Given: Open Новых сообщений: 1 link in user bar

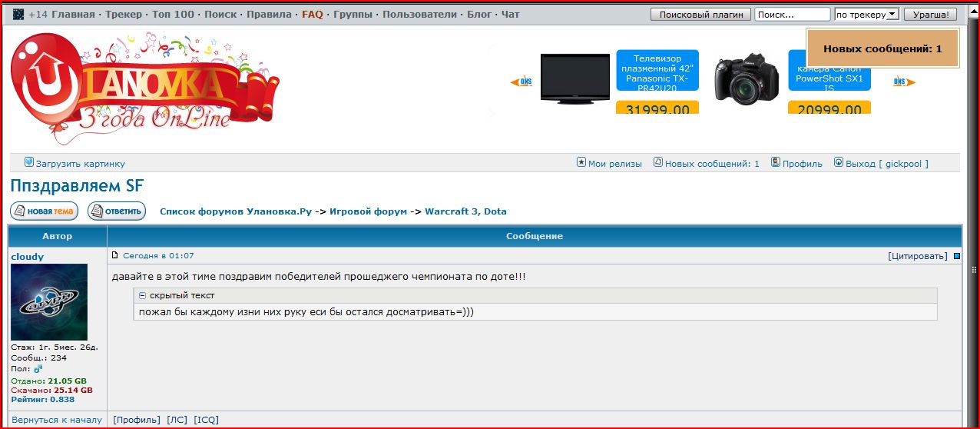Looking at the screenshot, I should click(712, 164).
